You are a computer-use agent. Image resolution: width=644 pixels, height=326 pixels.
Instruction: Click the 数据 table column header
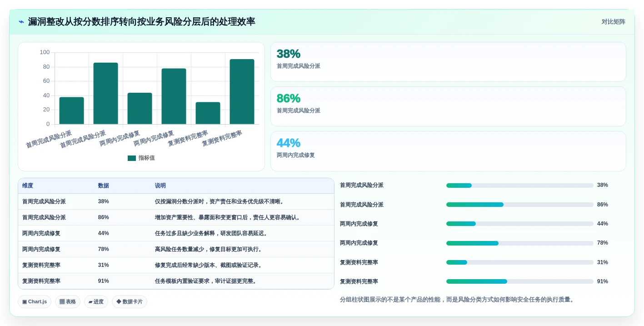(104, 186)
